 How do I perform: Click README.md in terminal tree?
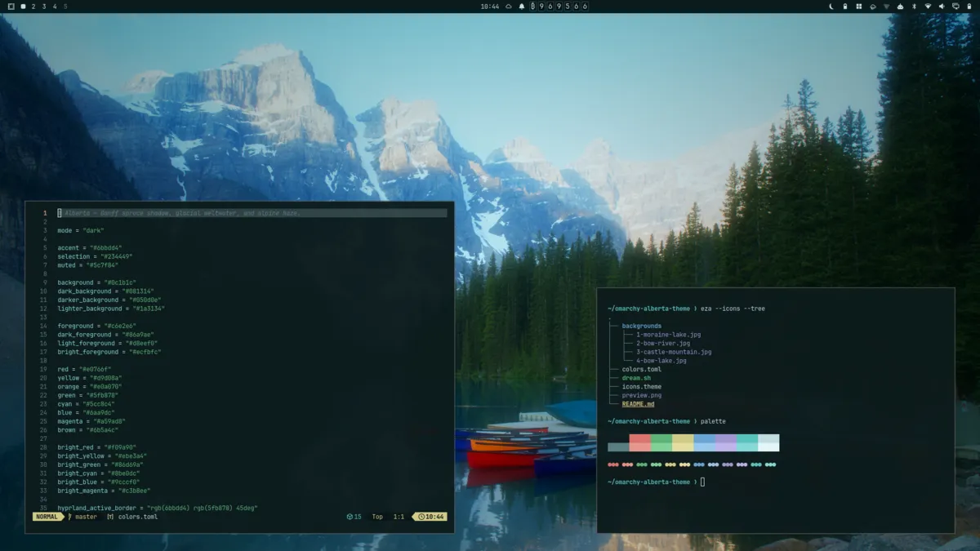(638, 404)
